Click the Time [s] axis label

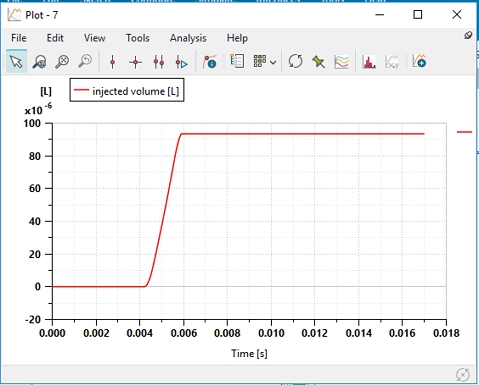click(249, 353)
